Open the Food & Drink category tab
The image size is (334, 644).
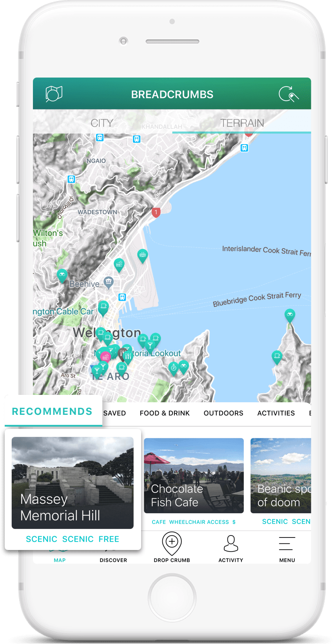click(165, 413)
